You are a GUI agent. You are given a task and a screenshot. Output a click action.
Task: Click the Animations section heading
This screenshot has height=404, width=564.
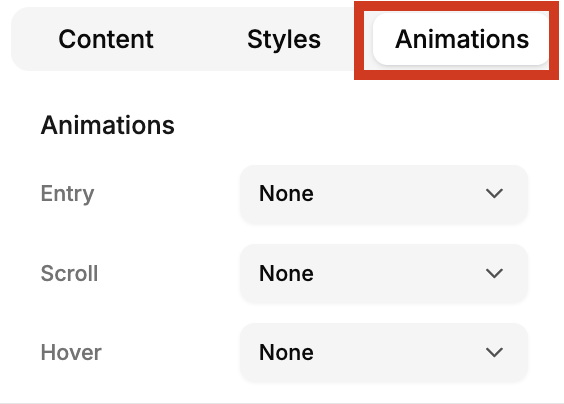click(x=108, y=126)
